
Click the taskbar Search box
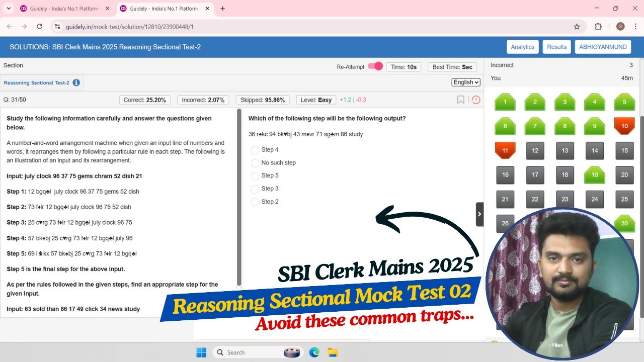[x=259, y=352]
